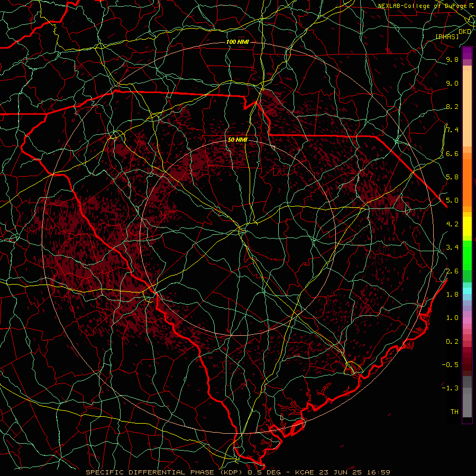Pick the pink color bar segment
The width and height of the screenshot is (476, 476).
pyautogui.click(x=467, y=321)
